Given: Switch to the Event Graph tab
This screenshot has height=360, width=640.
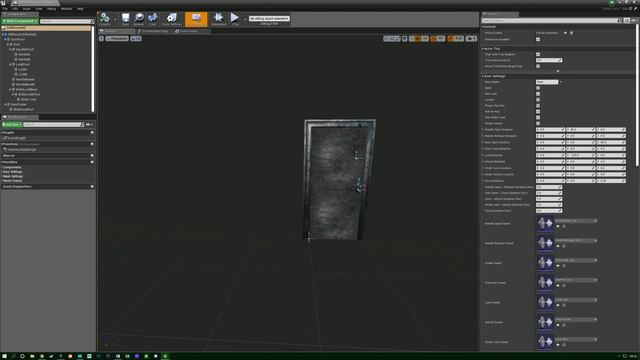Looking at the screenshot, I should click(x=189, y=31).
